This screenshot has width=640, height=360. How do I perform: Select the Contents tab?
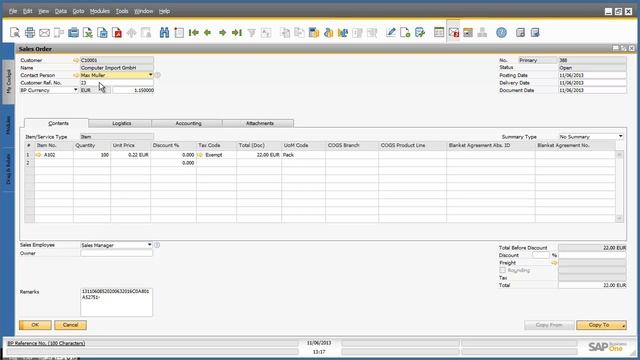(58, 123)
